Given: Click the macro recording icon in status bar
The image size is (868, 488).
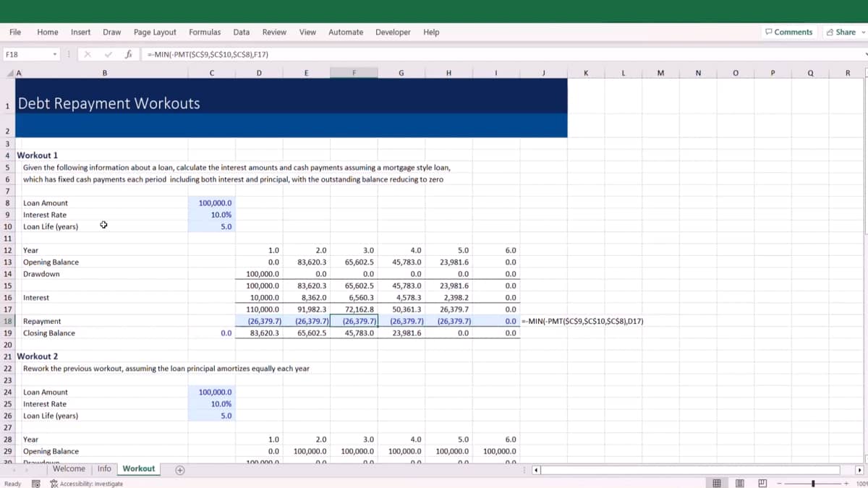Looking at the screenshot, I should pyautogui.click(x=35, y=484).
